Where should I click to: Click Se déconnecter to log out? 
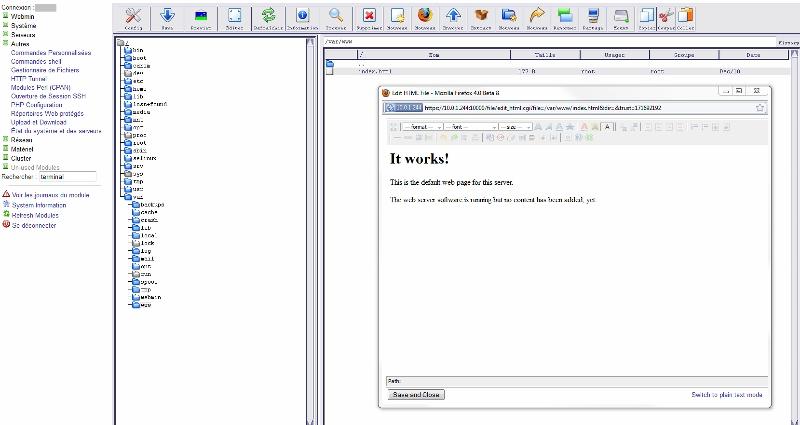click(34, 225)
